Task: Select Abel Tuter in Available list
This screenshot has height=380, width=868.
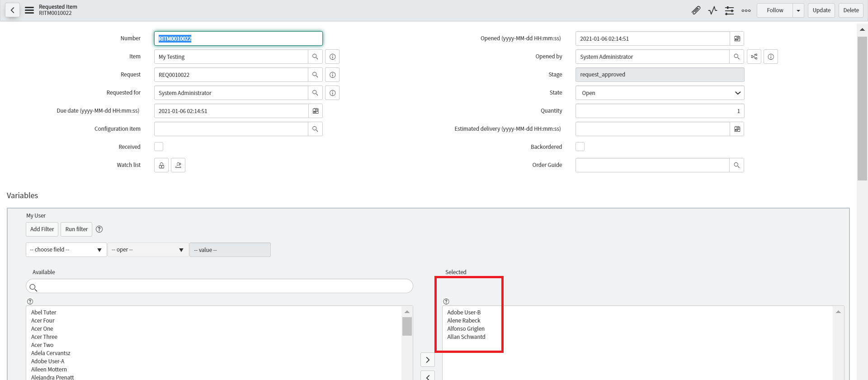Action: tap(44, 313)
